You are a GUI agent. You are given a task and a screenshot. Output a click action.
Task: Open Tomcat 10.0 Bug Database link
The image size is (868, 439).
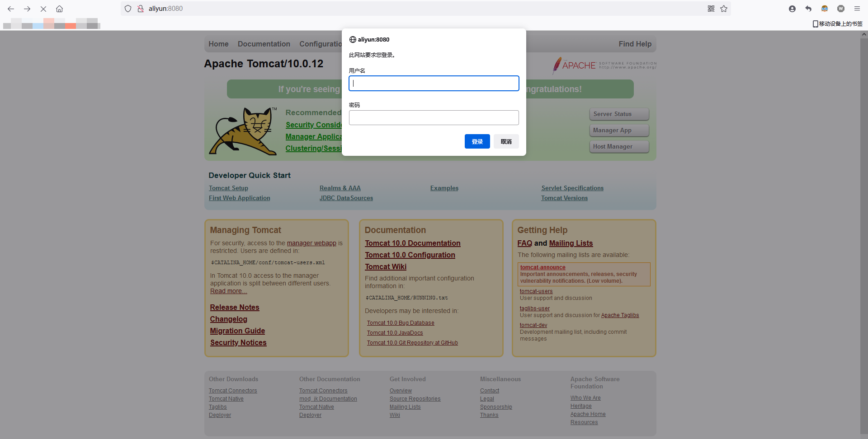coord(401,323)
